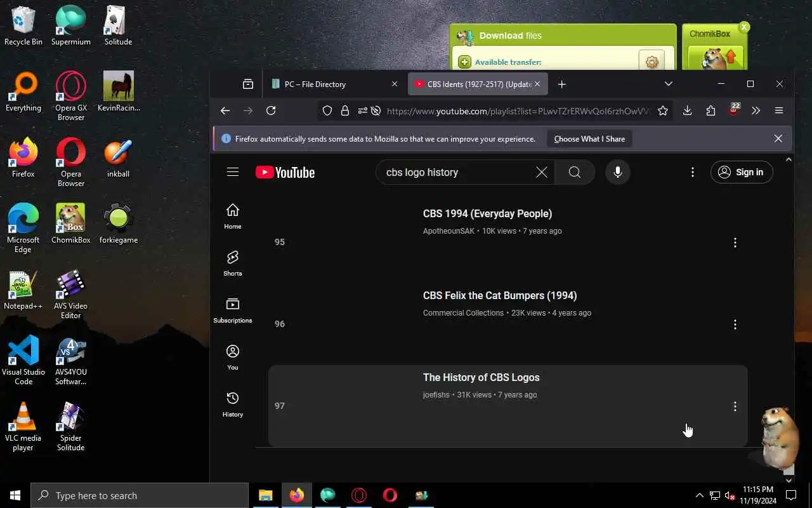Click the YouTube logo
The image size is (812, 508).
coord(285,173)
